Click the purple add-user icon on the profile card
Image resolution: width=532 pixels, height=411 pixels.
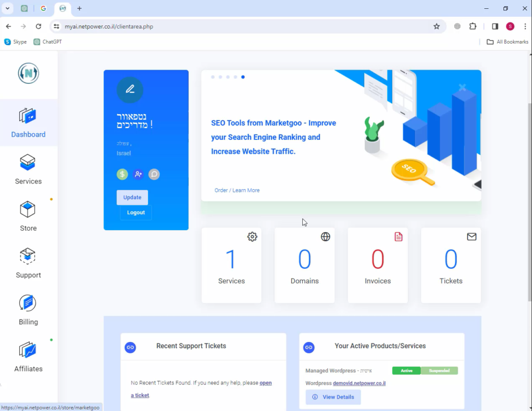pos(138,174)
